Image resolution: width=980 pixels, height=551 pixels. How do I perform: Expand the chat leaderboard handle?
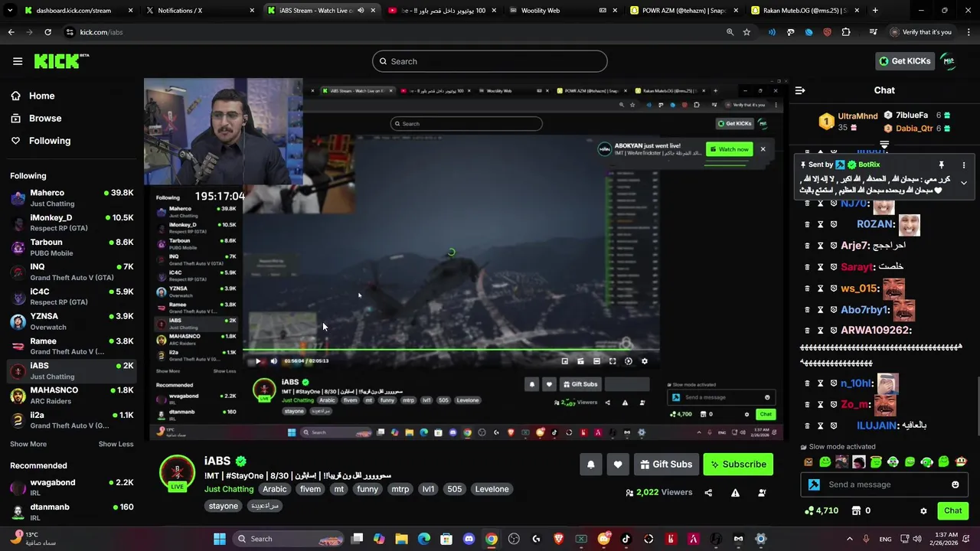[x=884, y=143]
